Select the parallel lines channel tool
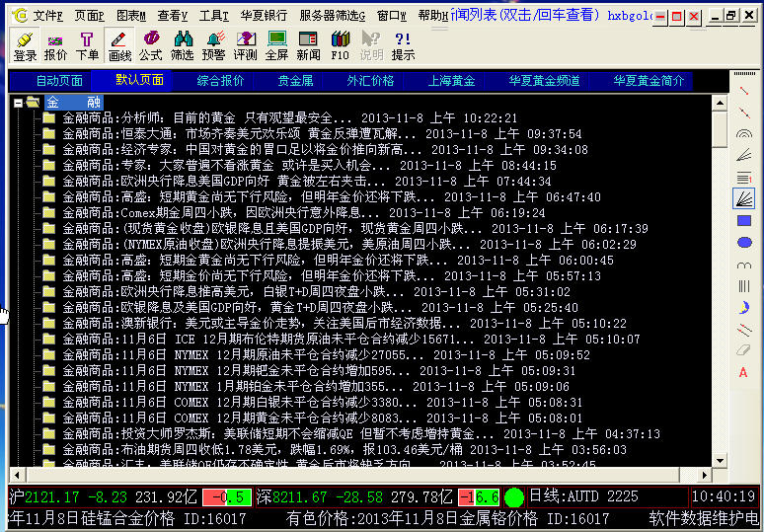This screenshot has height=532, width=764. click(743, 330)
